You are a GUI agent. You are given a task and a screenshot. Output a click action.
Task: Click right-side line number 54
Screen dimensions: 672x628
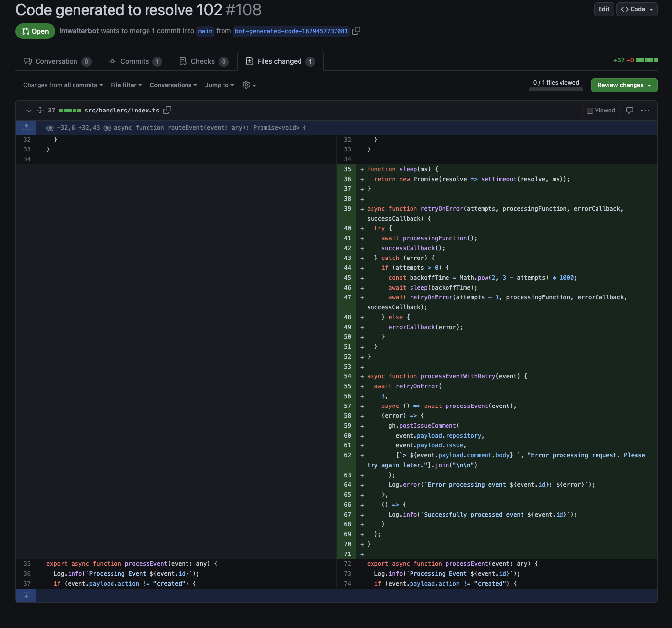pyautogui.click(x=347, y=376)
